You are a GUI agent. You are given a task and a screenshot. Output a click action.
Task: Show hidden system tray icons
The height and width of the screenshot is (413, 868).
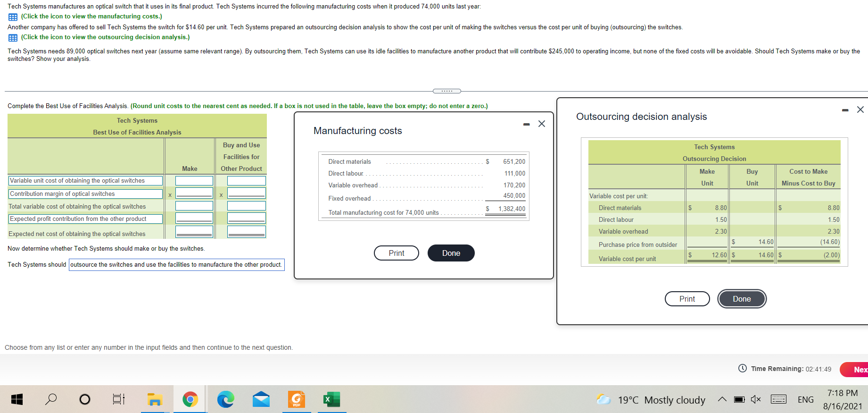click(x=722, y=399)
